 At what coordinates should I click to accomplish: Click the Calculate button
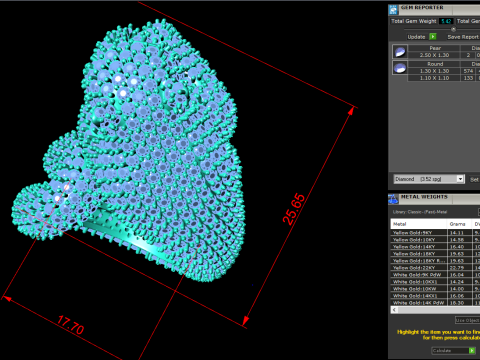453,350
